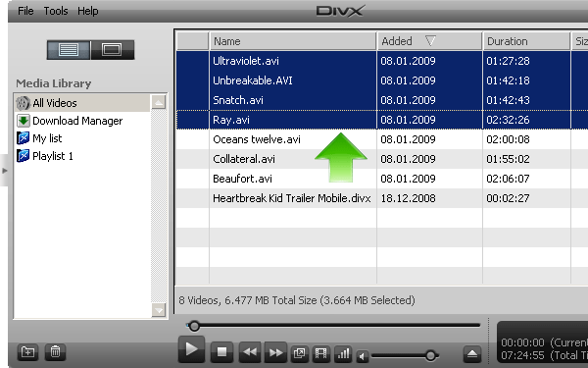
Task: Switch to list view mode
Action: [x=69, y=50]
